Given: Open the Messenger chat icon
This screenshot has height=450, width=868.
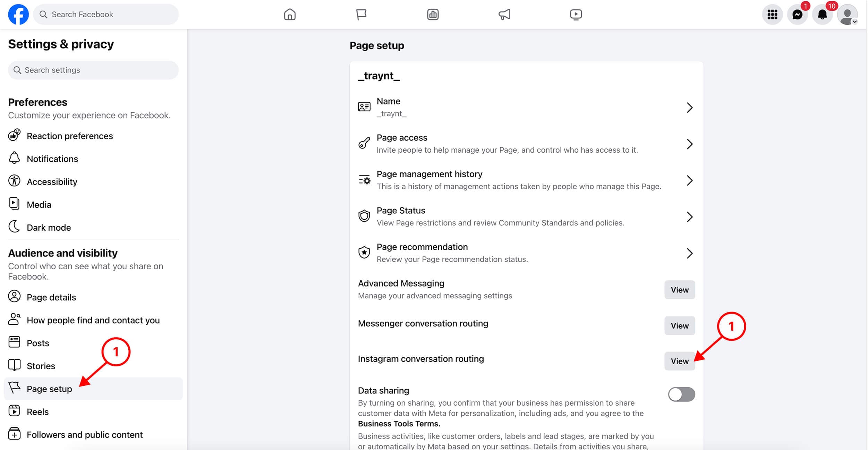Looking at the screenshot, I should (x=797, y=15).
